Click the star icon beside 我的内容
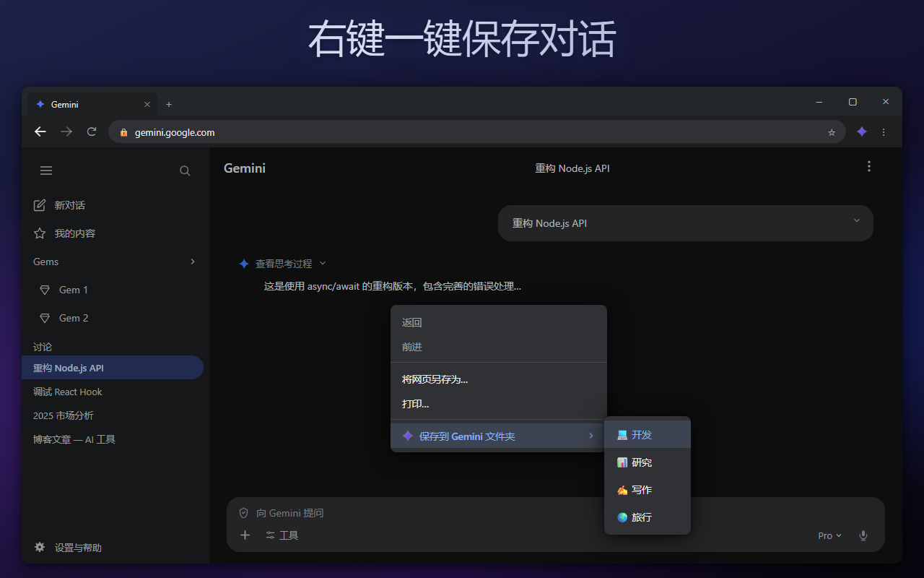This screenshot has width=924, height=578. coord(40,233)
